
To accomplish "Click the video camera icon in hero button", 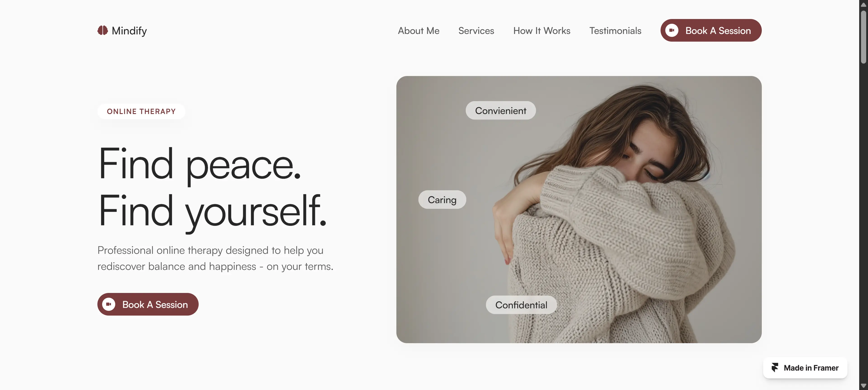I will (108, 304).
